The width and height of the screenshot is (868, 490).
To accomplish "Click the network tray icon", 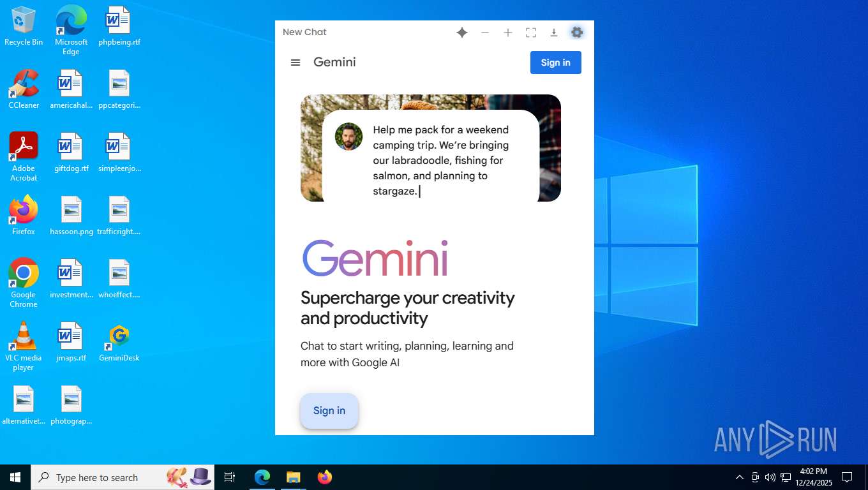I will point(786,477).
